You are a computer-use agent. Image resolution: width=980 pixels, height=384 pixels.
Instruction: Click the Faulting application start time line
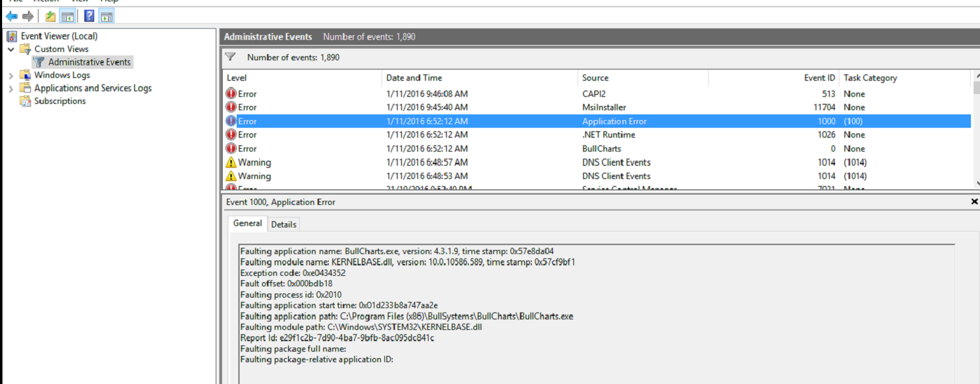[339, 305]
